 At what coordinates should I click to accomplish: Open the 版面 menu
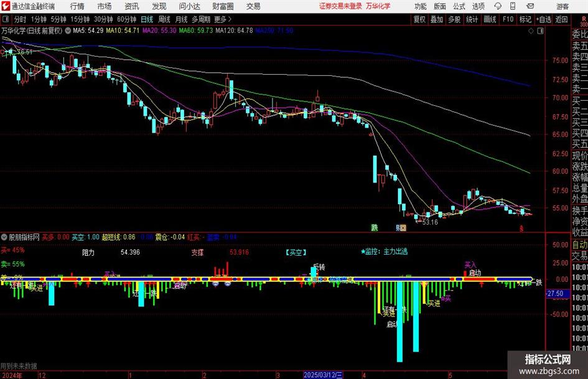(x=439, y=6)
